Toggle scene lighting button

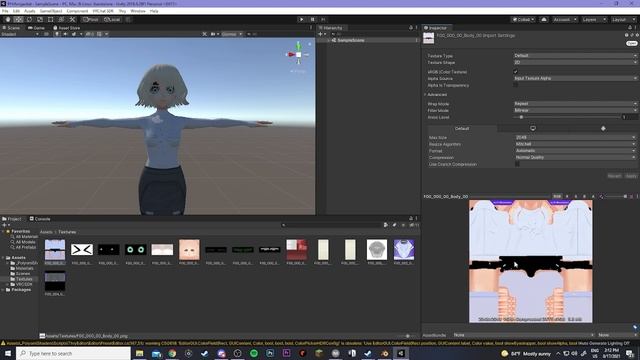[57, 34]
